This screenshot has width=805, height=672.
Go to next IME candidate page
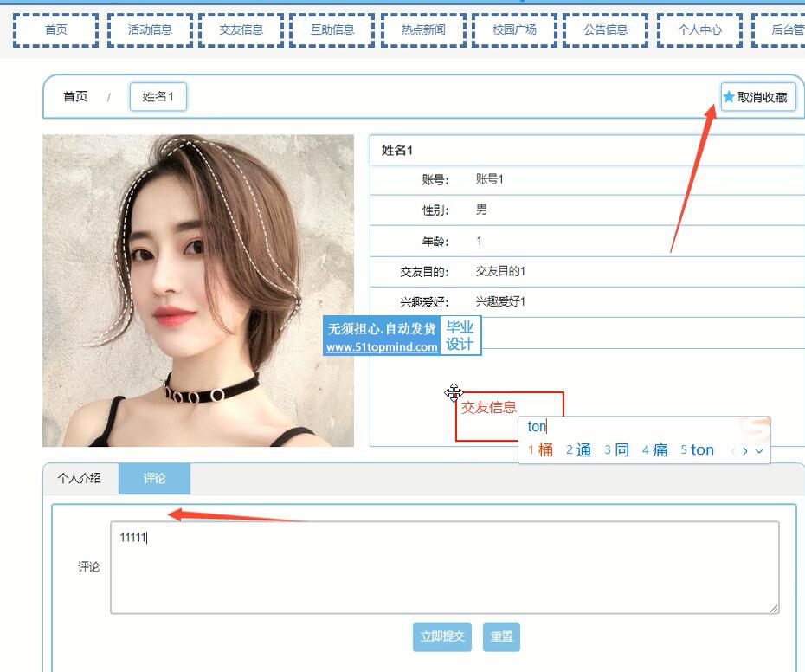(x=745, y=451)
